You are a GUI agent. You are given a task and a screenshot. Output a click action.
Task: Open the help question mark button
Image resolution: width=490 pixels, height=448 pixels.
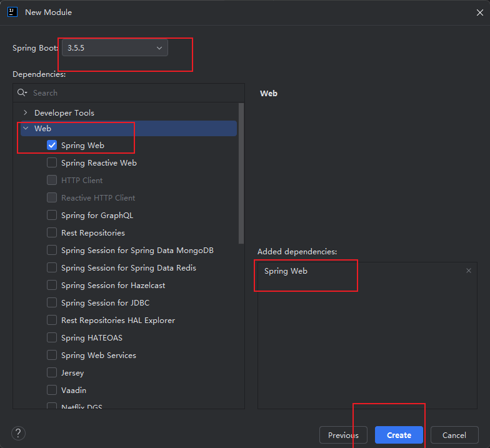[x=19, y=434]
